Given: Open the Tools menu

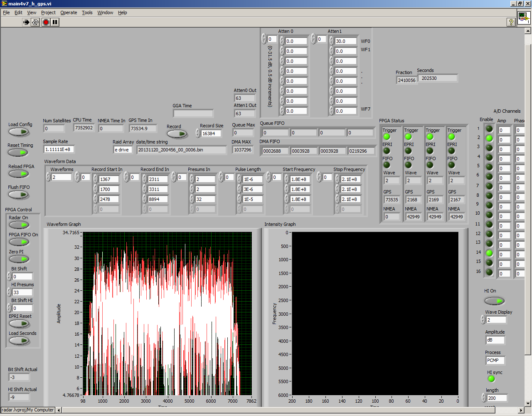Looking at the screenshot, I should tap(87, 12).
